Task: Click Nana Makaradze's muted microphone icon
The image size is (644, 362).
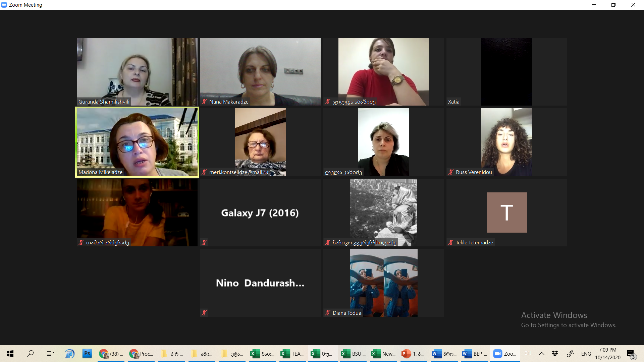Action: point(204,102)
